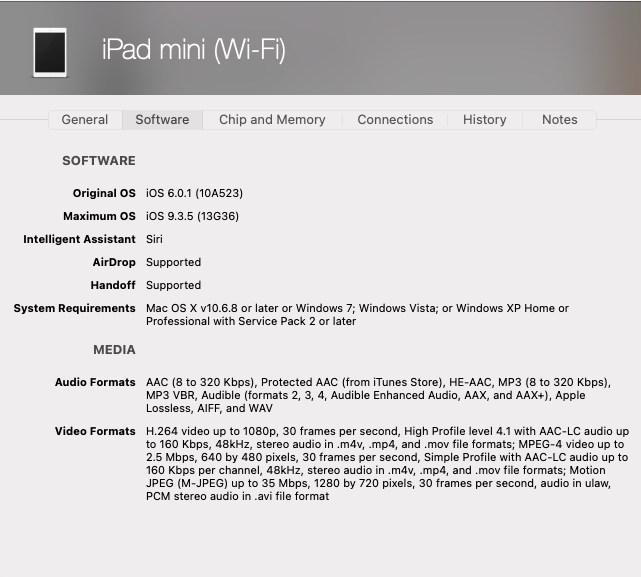641x577 pixels.
Task: Switch to the General tab
Action: pyautogui.click(x=85, y=120)
